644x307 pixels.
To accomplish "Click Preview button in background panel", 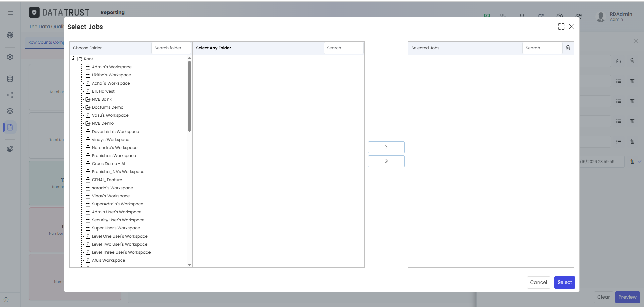I will pyautogui.click(x=627, y=297).
